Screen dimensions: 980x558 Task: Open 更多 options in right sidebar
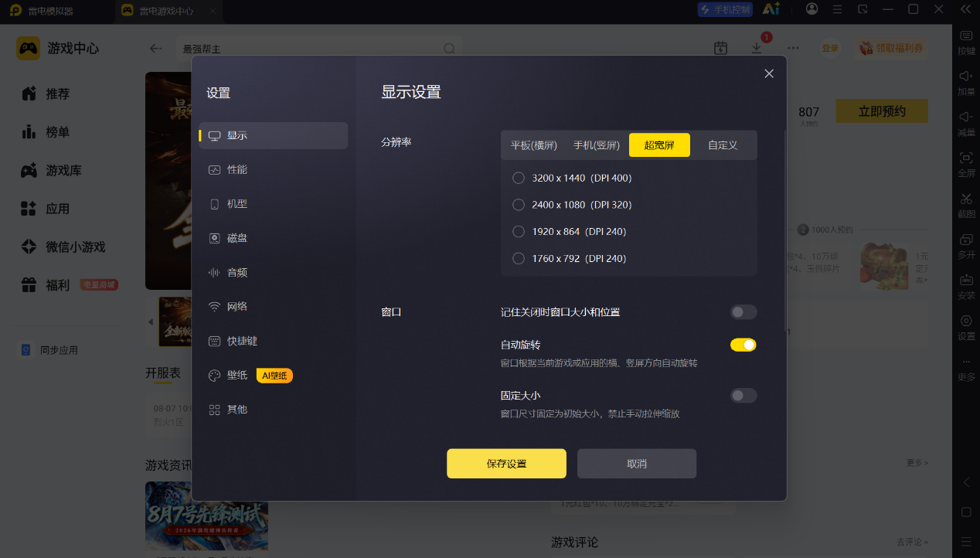(966, 368)
